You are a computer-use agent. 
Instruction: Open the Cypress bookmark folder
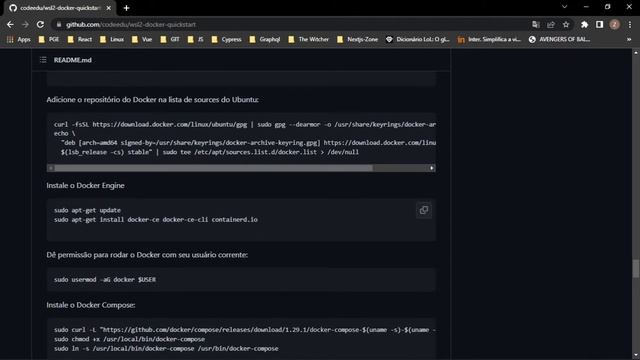227,39
